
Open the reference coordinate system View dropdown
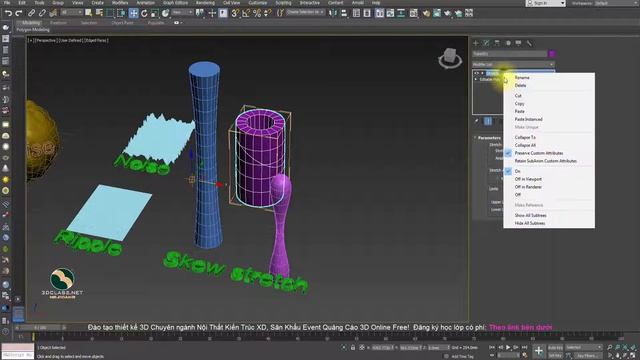coord(182,13)
